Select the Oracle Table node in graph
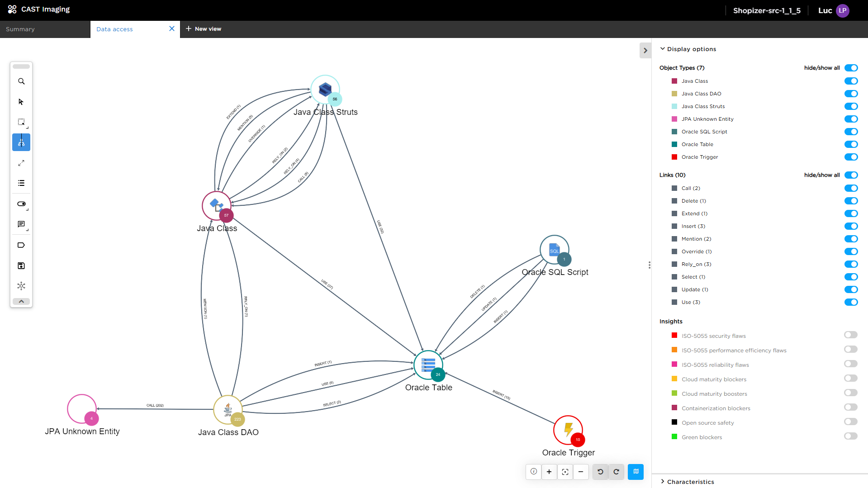Image resolution: width=868 pixels, height=488 pixels. coord(428,365)
